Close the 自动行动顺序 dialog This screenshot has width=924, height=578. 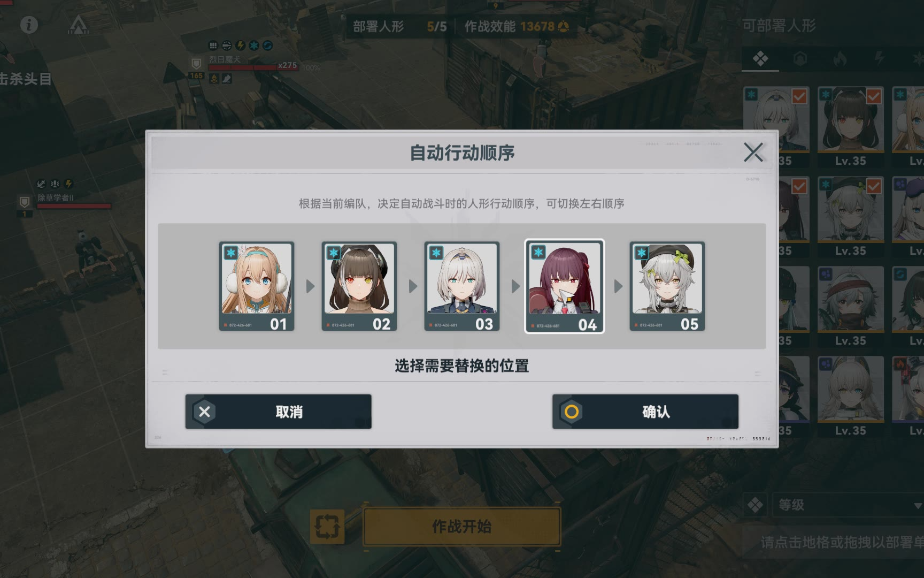click(753, 153)
